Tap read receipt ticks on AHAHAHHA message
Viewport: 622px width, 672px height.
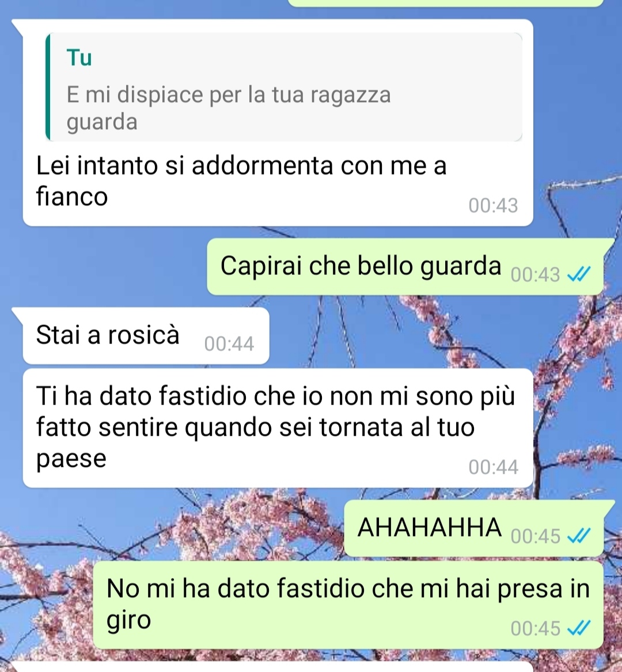coord(579,536)
